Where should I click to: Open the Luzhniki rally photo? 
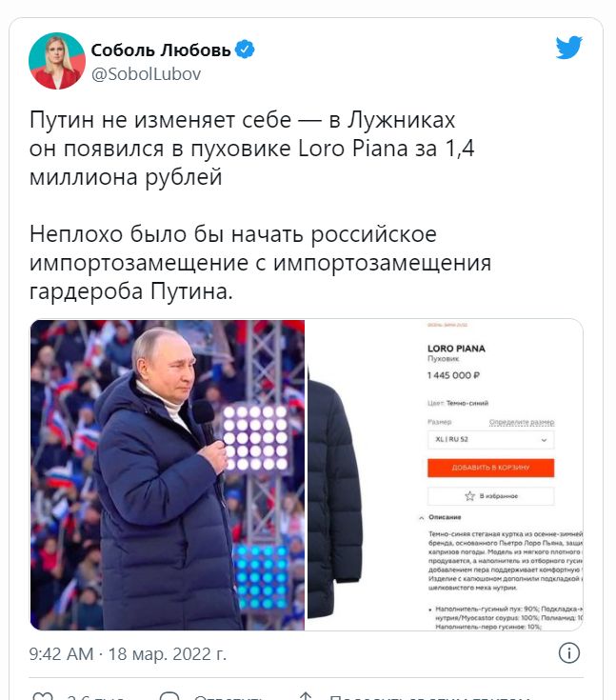pyautogui.click(x=168, y=475)
